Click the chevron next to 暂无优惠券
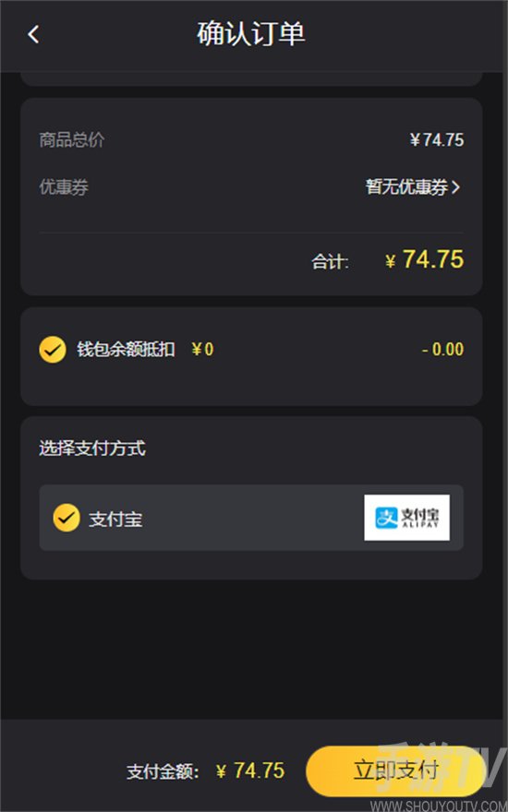The width and height of the screenshot is (508, 812). [x=455, y=187]
